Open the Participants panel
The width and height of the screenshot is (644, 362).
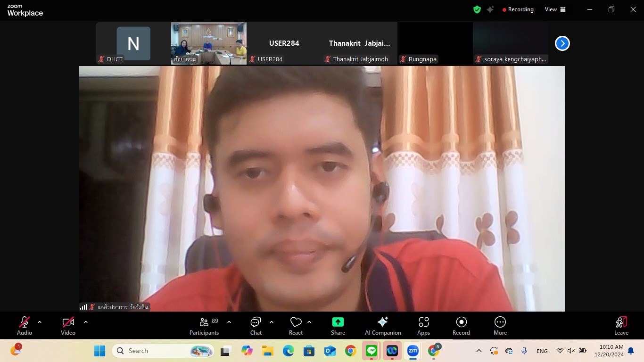coord(204,326)
